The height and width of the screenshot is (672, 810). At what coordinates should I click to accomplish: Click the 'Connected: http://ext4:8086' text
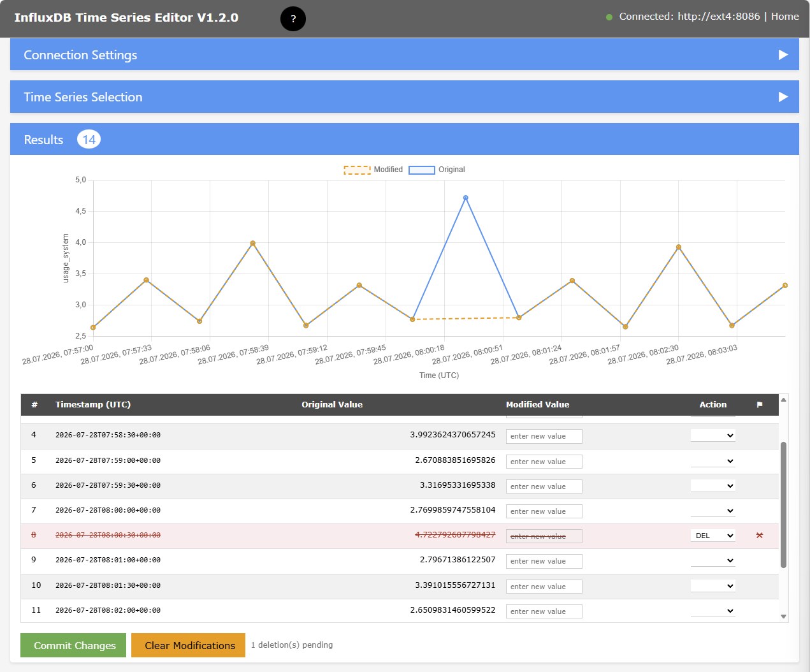click(690, 17)
